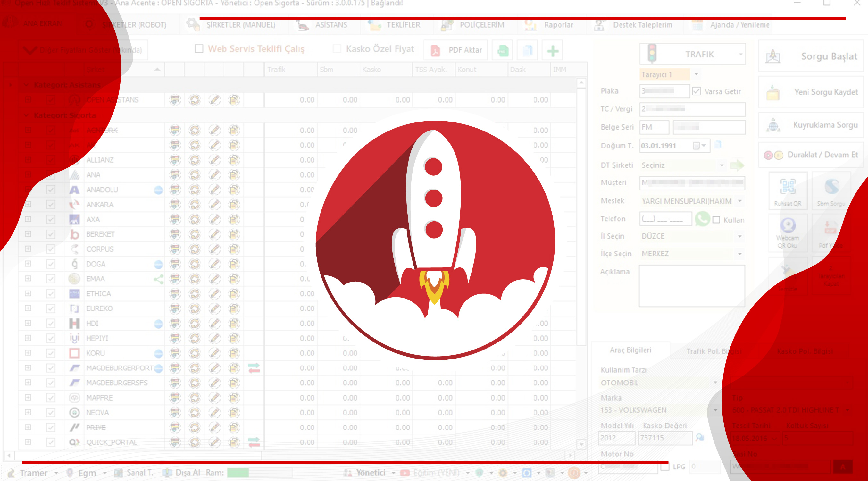The width and height of the screenshot is (868, 481).
Task: Select İlçe Seçin MERKEZ dropdown
Action: [691, 254]
